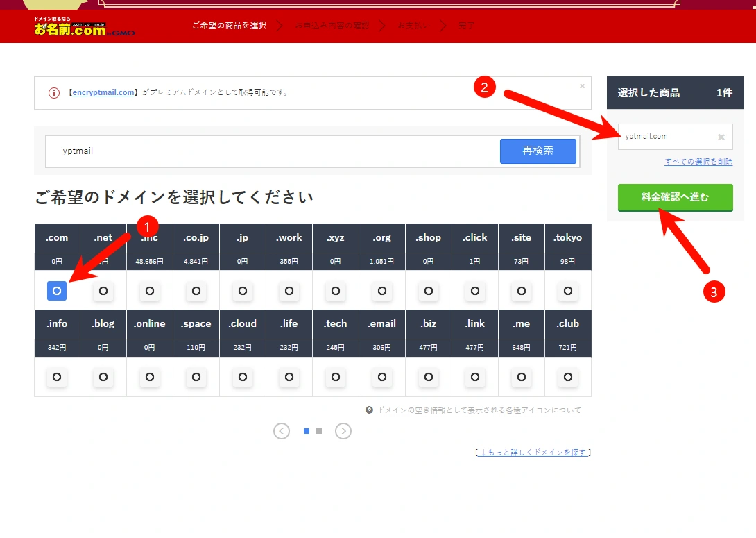Select the second pagination dot
The image size is (756, 538).
[319, 431]
